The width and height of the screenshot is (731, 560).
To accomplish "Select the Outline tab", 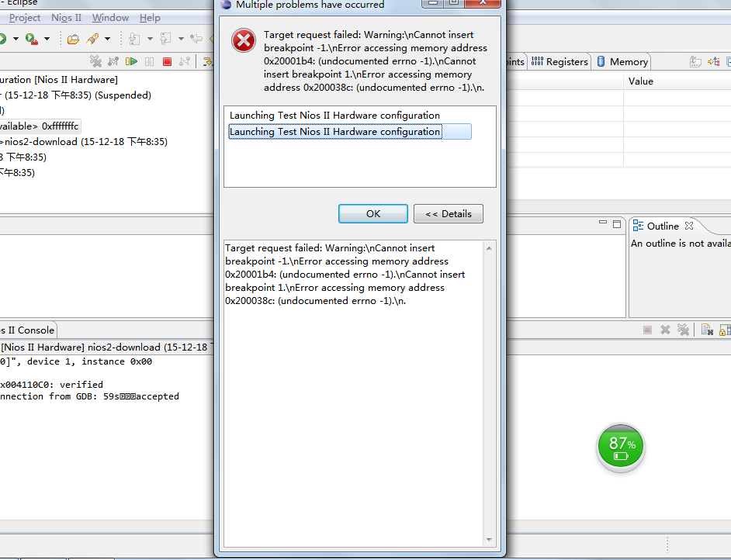I will [663, 226].
